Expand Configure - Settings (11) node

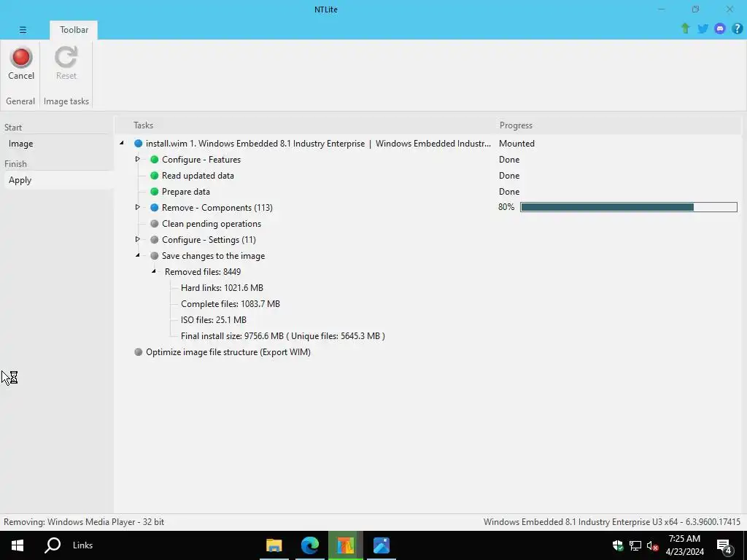pyautogui.click(x=138, y=239)
